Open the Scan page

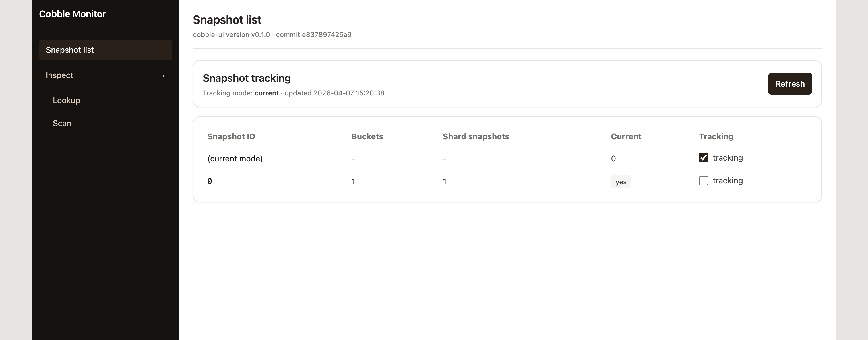click(x=62, y=123)
